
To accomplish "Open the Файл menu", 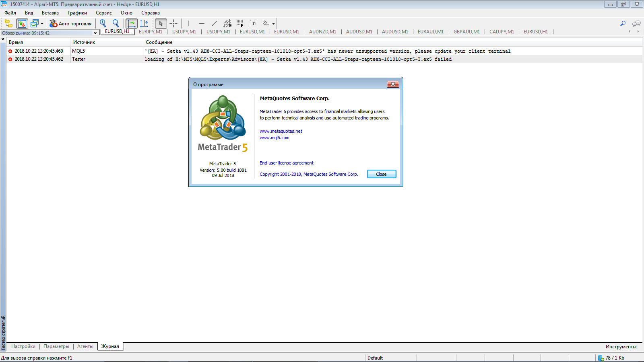I will pyautogui.click(x=10, y=13).
